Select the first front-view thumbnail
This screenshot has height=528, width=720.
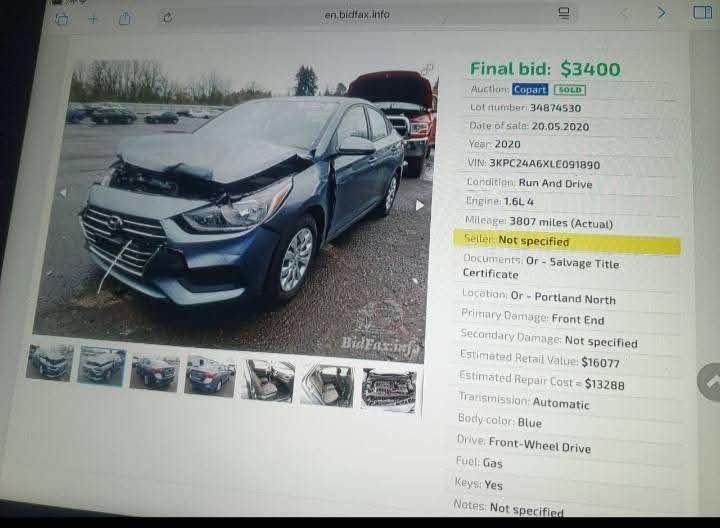[50, 362]
